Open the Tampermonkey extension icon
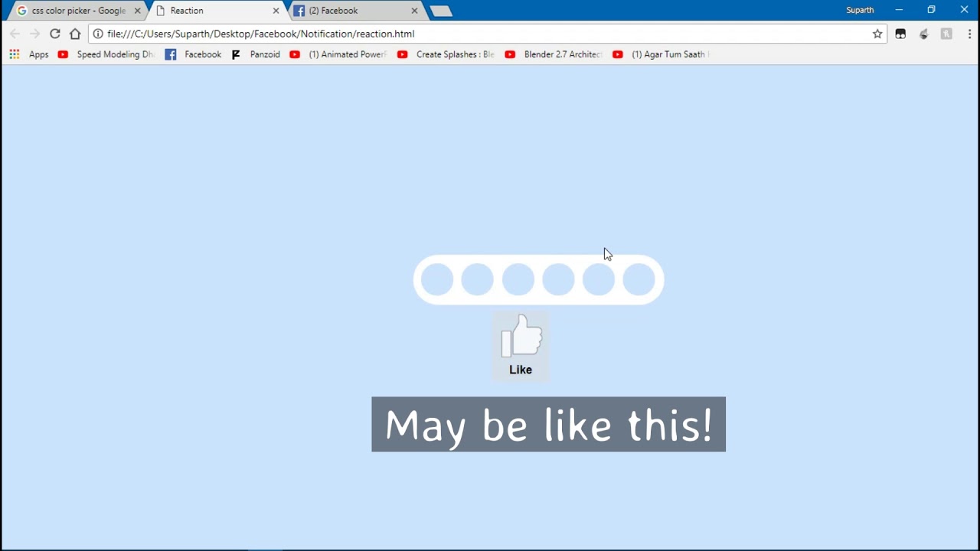Screen dimensions: 980x551 pyautogui.click(x=900, y=34)
